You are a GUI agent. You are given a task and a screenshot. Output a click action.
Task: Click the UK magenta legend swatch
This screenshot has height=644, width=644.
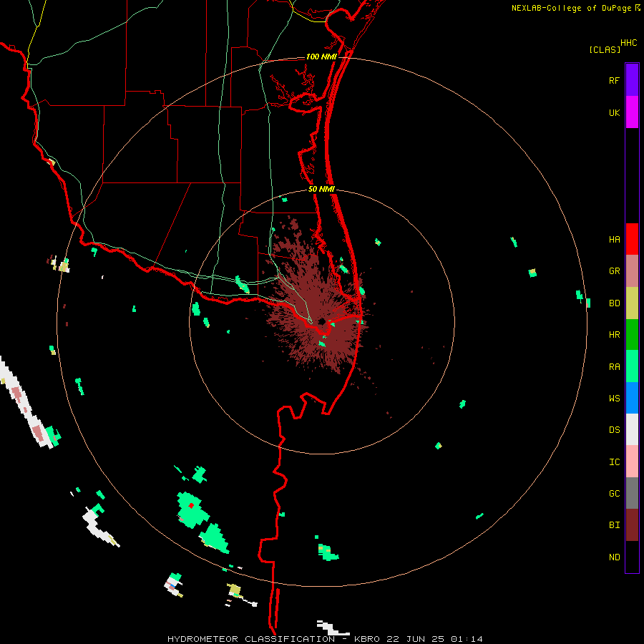click(x=632, y=112)
